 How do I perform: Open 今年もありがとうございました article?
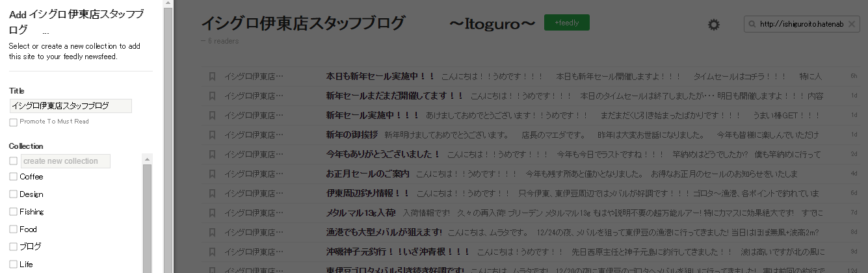pyautogui.click(x=383, y=154)
